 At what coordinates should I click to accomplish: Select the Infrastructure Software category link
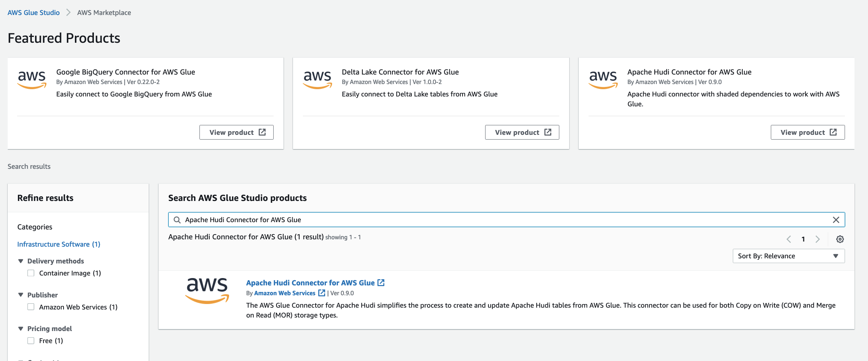point(58,244)
